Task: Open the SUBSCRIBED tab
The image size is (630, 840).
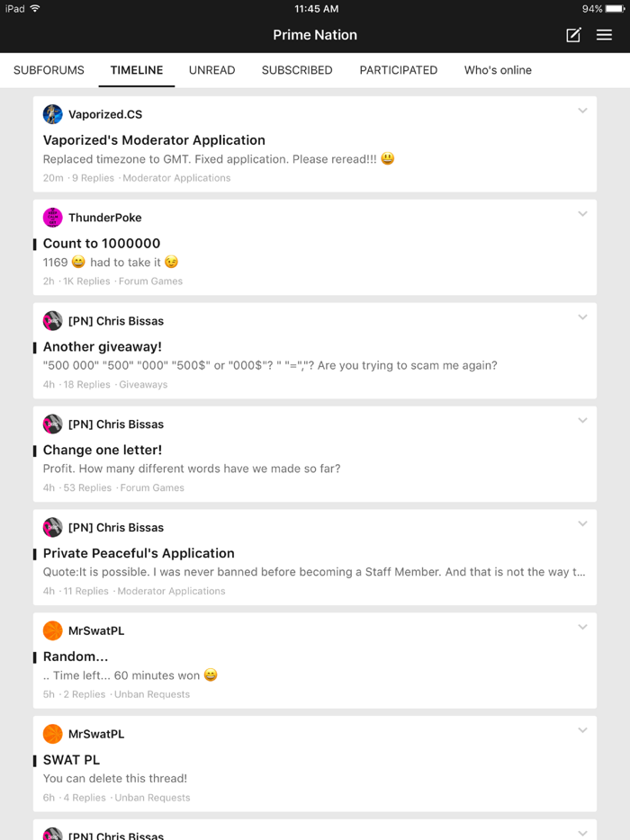Action: [x=297, y=70]
